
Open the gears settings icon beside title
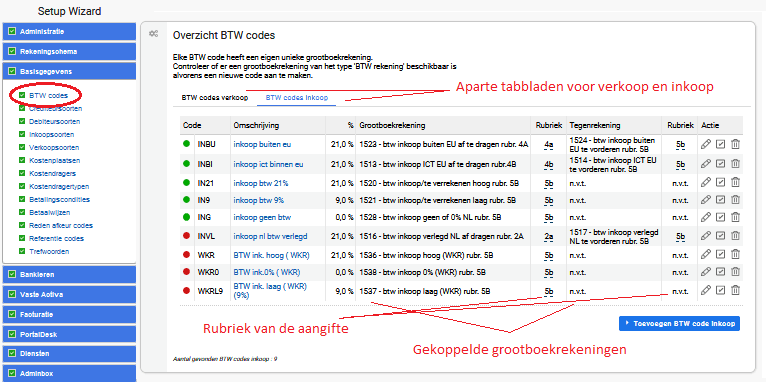153,34
